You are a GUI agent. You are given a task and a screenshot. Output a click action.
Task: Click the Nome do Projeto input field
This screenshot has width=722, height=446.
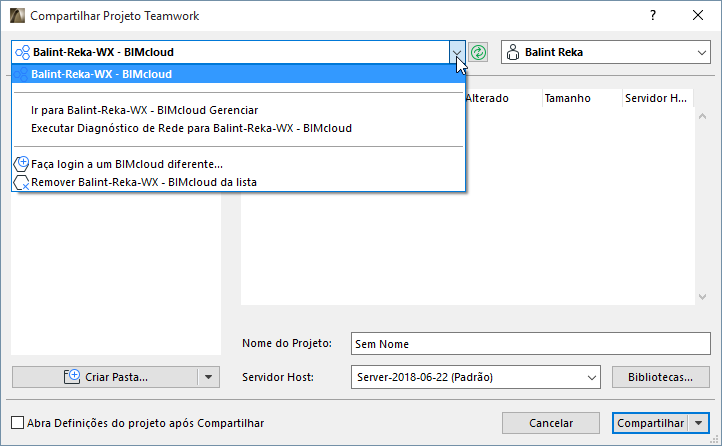click(530, 344)
